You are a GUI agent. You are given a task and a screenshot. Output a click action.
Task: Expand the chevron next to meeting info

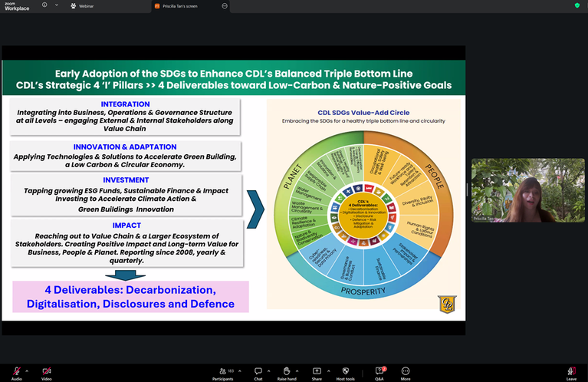tap(57, 5)
